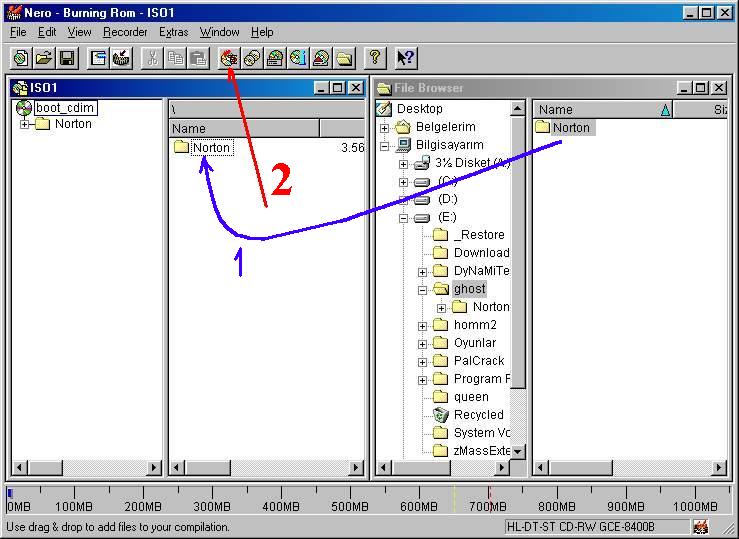Eject the disc with the eject icon

point(321,58)
